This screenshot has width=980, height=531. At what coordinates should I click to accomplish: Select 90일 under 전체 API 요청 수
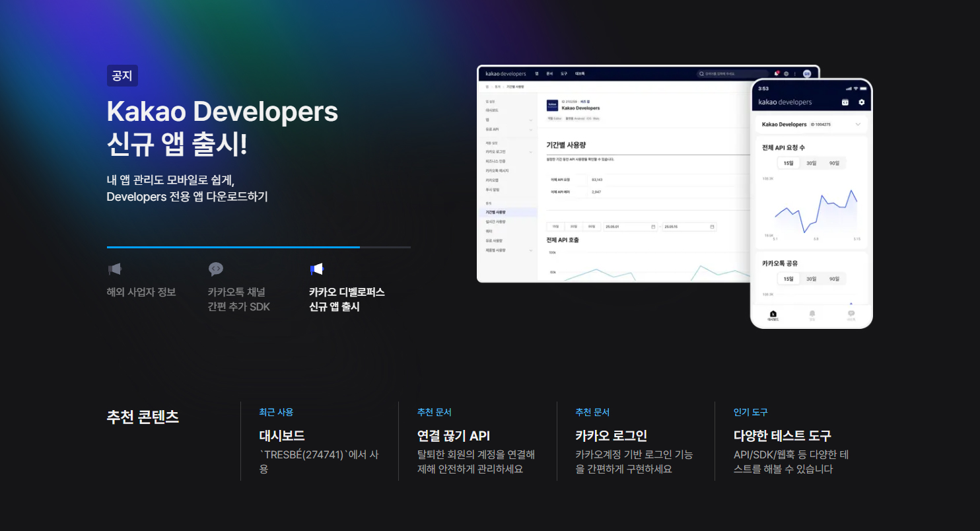click(834, 163)
